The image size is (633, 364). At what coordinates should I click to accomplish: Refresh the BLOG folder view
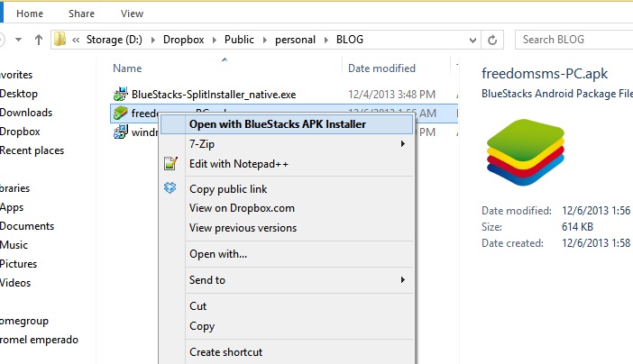click(x=492, y=40)
